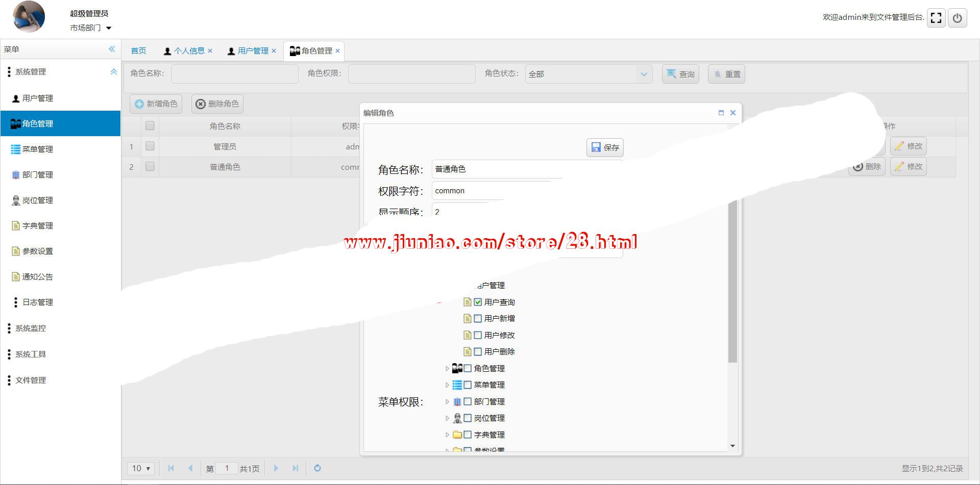This screenshot has width=980, height=485.
Task: Open the page size dropdown
Action: 141,468
